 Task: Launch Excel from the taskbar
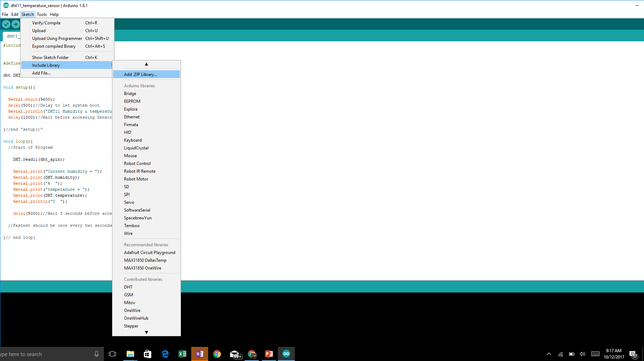(x=182, y=354)
